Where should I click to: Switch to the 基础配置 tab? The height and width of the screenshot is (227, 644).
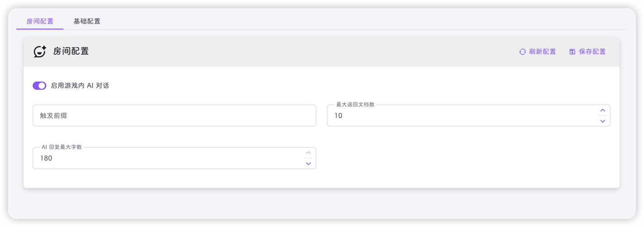87,21
